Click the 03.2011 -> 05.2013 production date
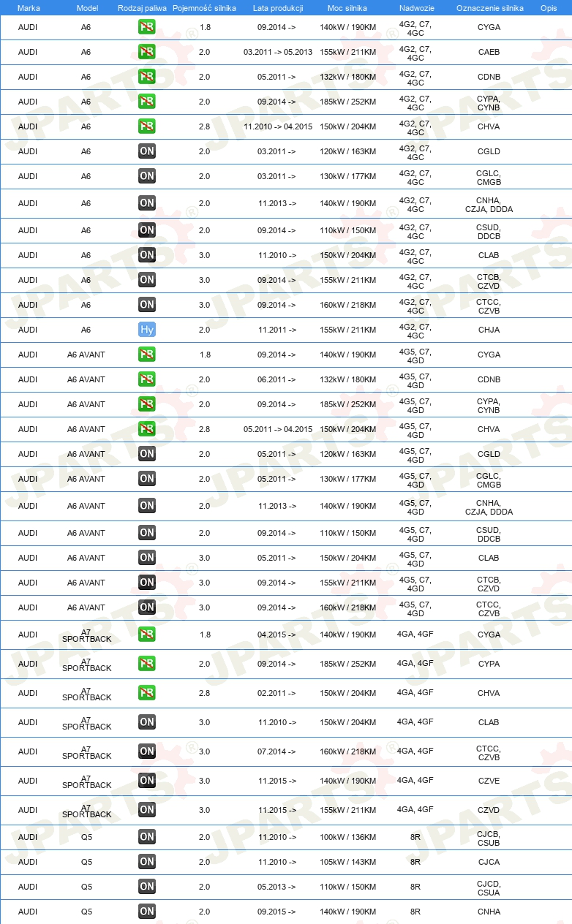 coord(277,52)
